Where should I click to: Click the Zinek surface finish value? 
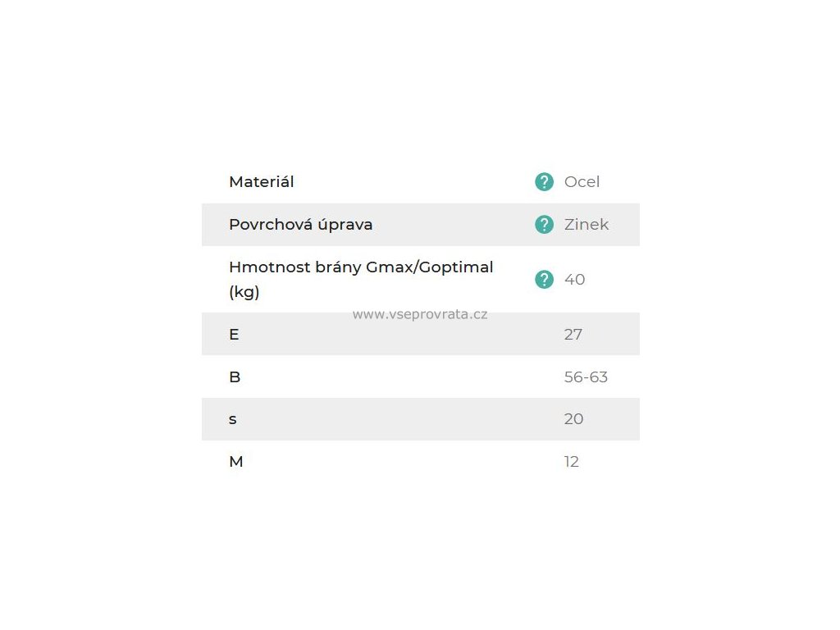586,225
